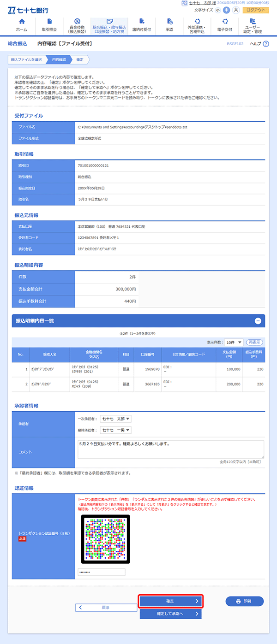277x644 pixels.
Task: Click the 印刷 printer button
Action: [x=245, y=601]
